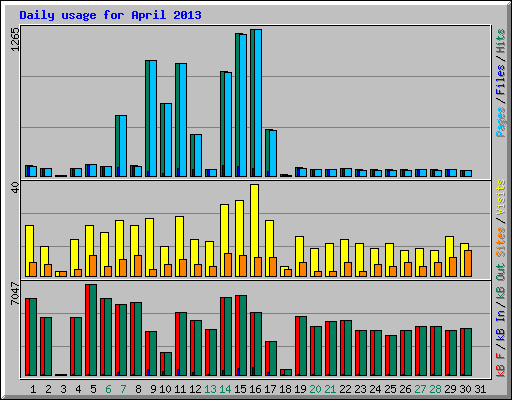Viewport: 512px width, 400px height.
Task: Select the 1265 value on the hits axis
Action: coord(15,39)
